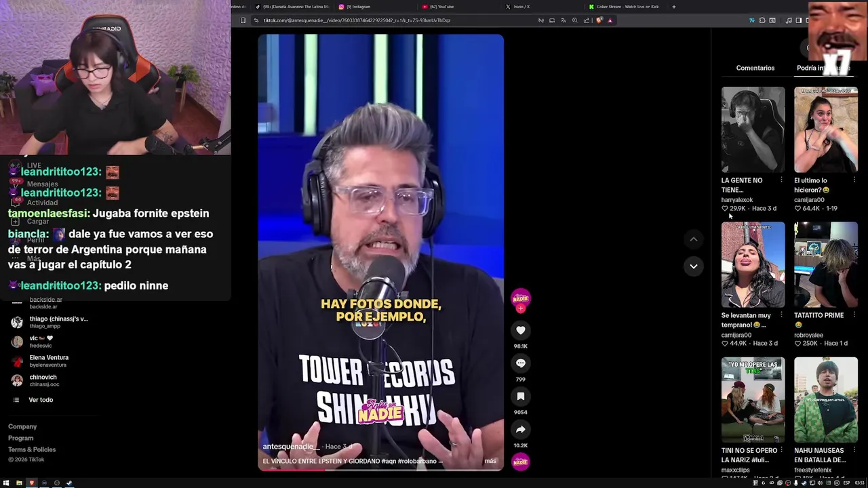Viewport: 868px width, 488px height.
Task: Open more options for Se levantan muy temprano
Action: (781, 315)
